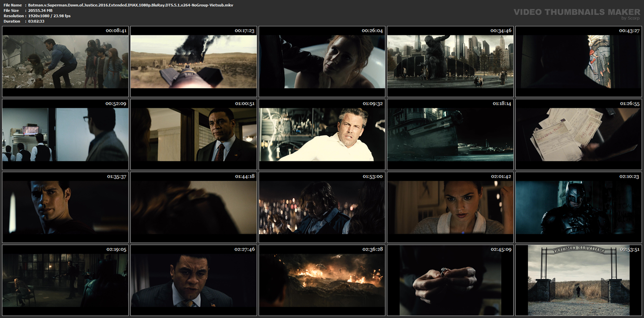The width and height of the screenshot is (644, 318).
Task: Open the 00:26:04 thumbnail frame
Action: tap(322, 61)
